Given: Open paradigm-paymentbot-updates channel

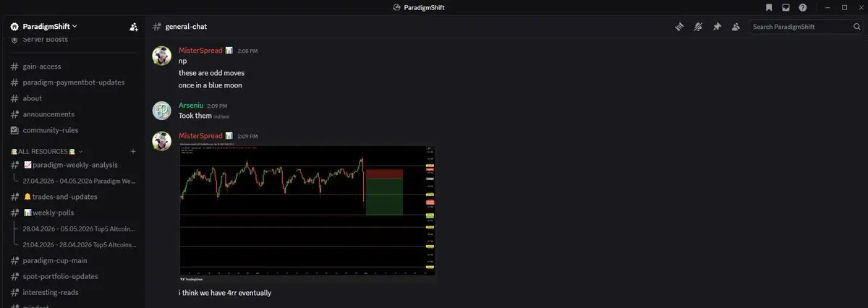Looking at the screenshot, I should point(72,82).
